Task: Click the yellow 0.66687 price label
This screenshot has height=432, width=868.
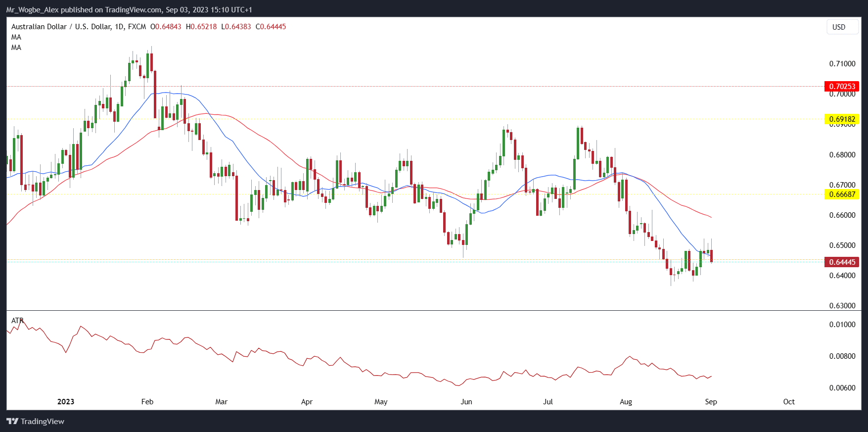Action: pyautogui.click(x=842, y=194)
